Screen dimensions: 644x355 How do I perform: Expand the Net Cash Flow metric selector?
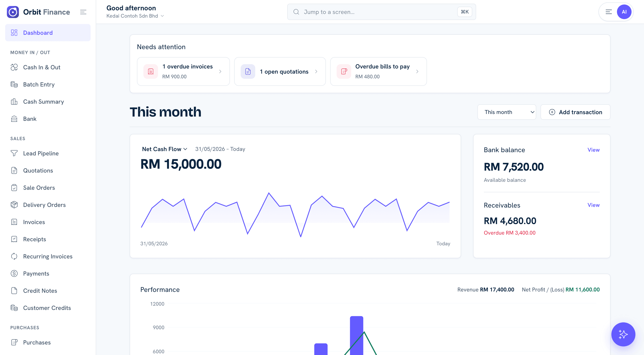pos(164,149)
